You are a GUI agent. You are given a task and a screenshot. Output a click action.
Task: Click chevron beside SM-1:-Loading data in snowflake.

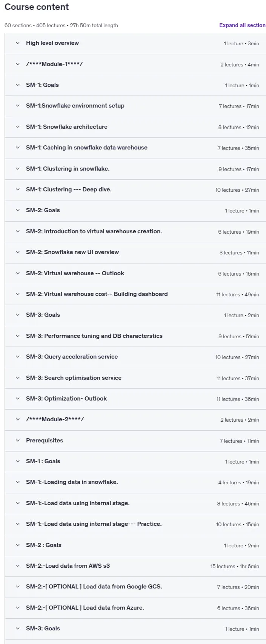[x=17, y=482]
